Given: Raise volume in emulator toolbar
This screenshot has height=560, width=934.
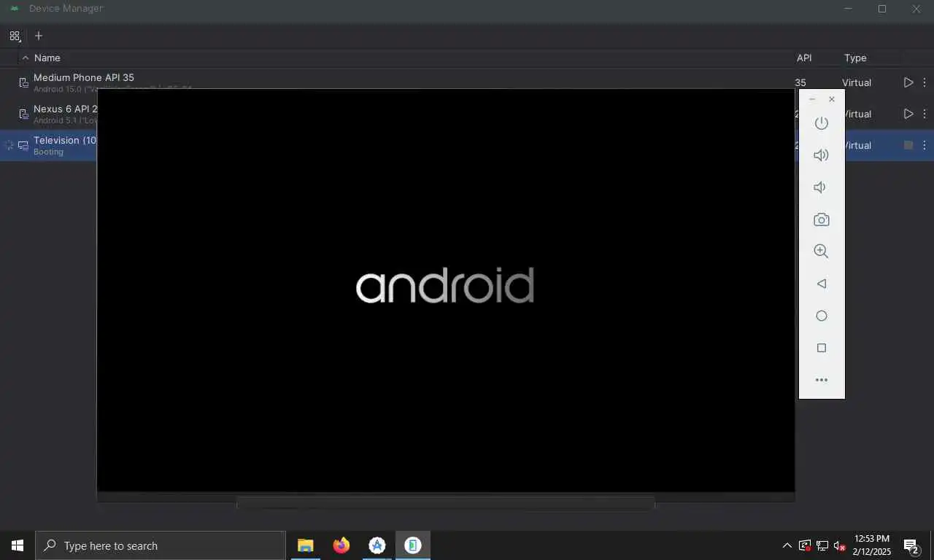Looking at the screenshot, I should pyautogui.click(x=822, y=155).
